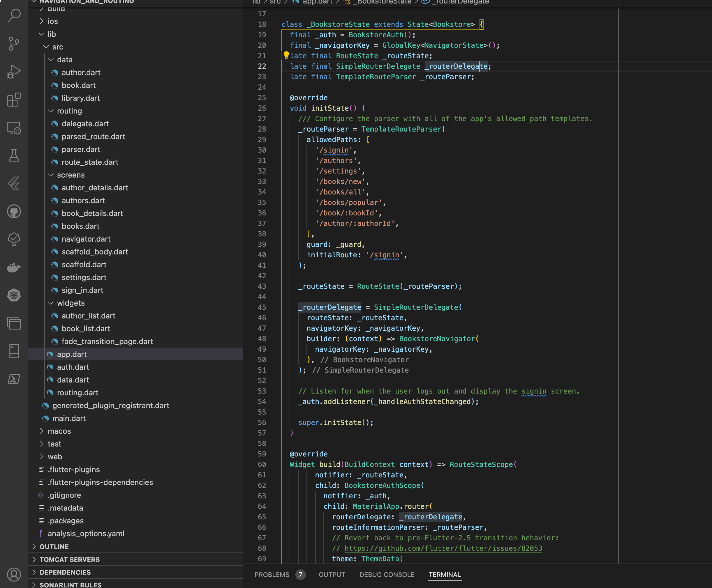The height and width of the screenshot is (588, 712).
Task: Open the GitHub view
Action: pyautogui.click(x=14, y=212)
